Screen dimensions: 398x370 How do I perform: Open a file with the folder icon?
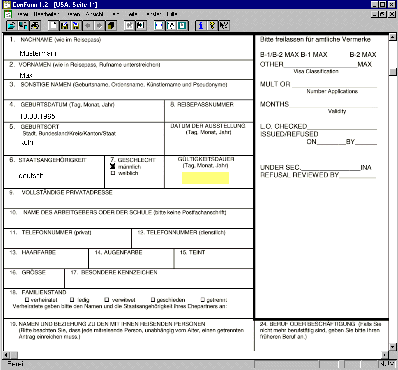[11, 26]
